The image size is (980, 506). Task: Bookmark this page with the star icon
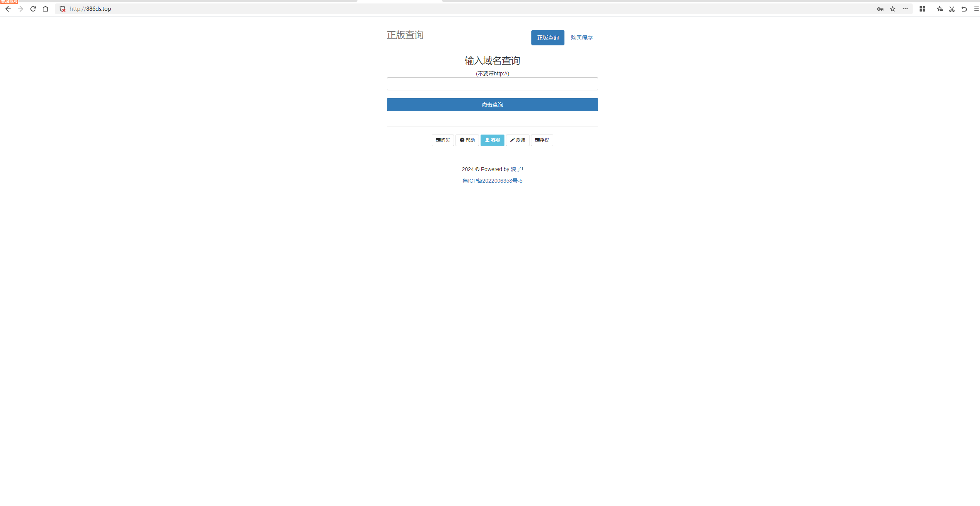click(x=892, y=8)
